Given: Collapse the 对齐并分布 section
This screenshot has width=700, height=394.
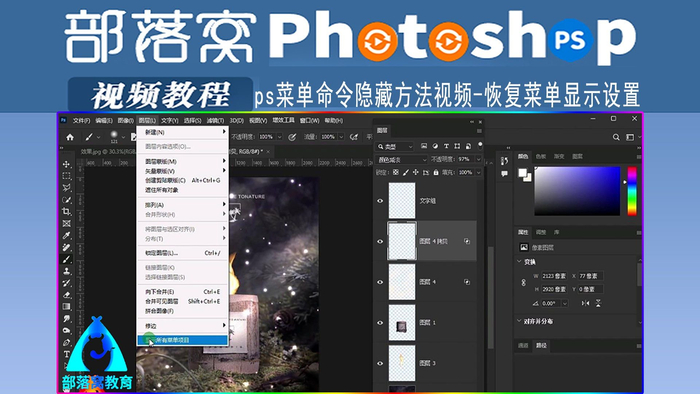Looking at the screenshot, I should pyautogui.click(x=519, y=321).
